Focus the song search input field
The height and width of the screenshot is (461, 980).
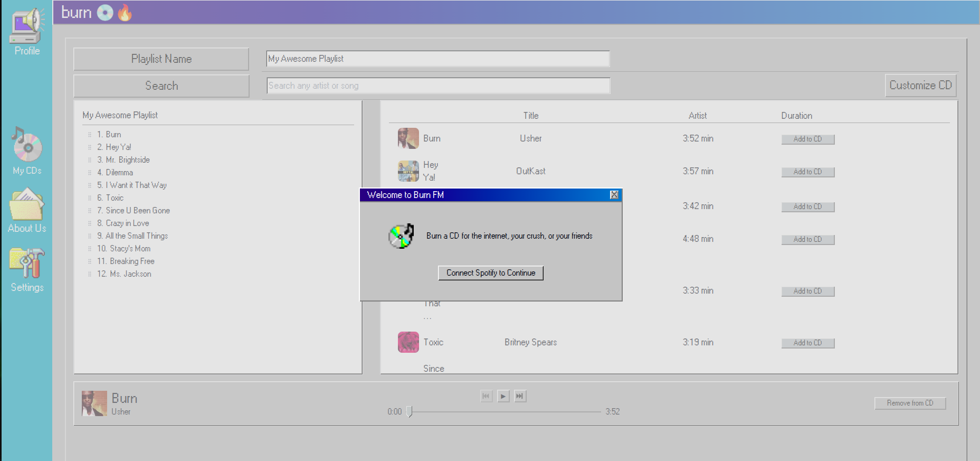pos(438,86)
